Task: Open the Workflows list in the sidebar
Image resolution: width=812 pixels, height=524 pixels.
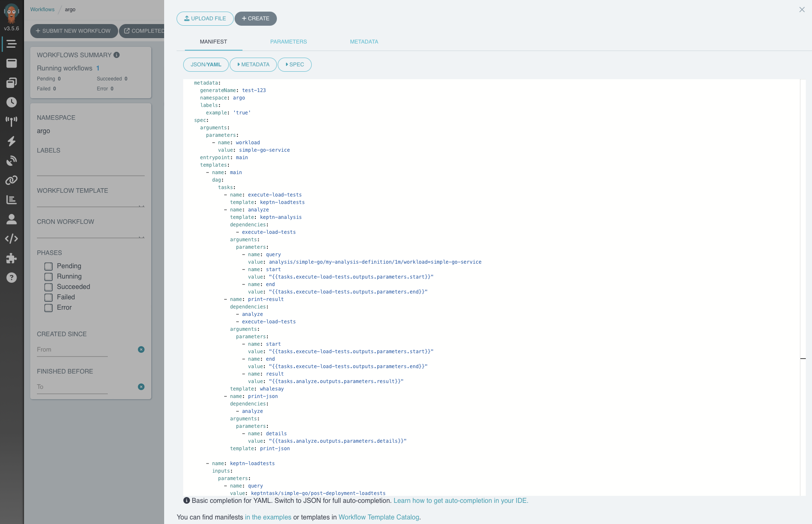Action: 12,44
